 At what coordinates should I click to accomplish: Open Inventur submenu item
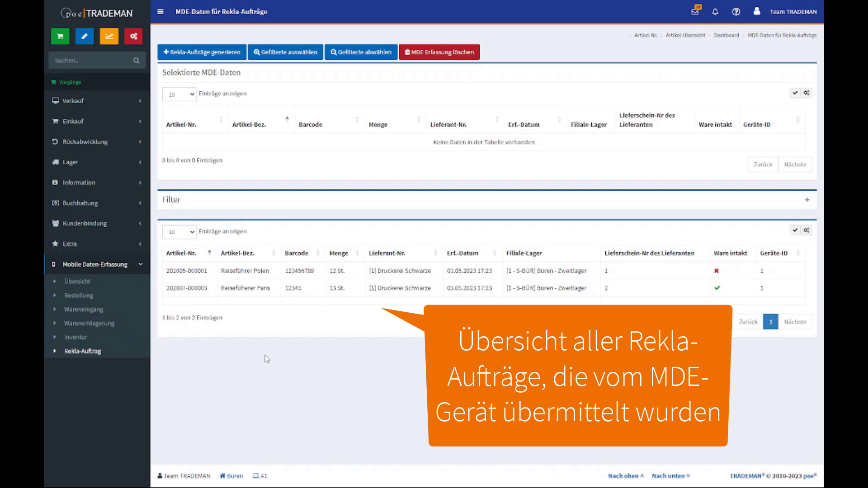(75, 338)
